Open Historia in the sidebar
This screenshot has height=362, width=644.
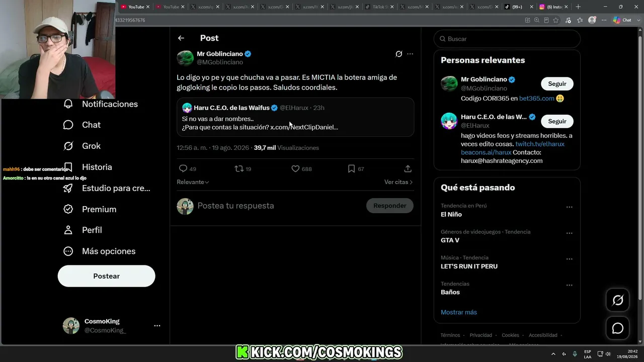coord(88,167)
